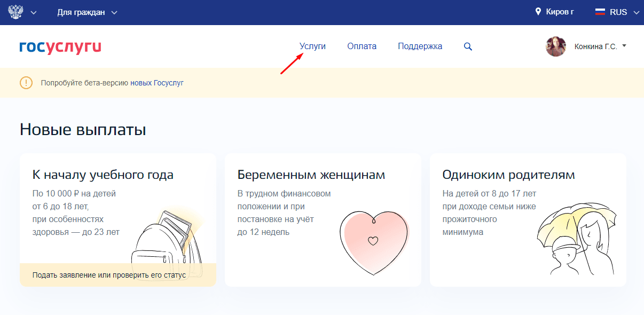644x315 pixels.
Task: Open the Поддержка menu item
Action: [x=420, y=46]
